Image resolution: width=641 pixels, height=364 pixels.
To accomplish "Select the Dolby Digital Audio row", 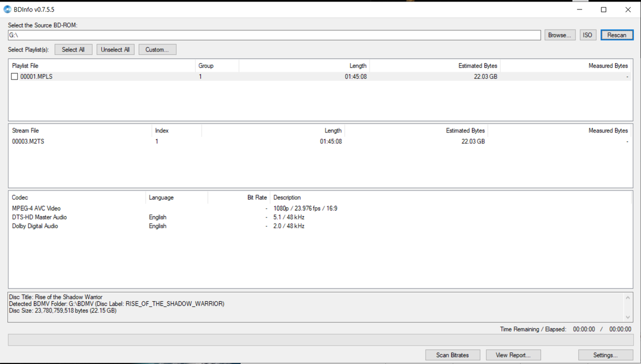I will tap(320, 226).
